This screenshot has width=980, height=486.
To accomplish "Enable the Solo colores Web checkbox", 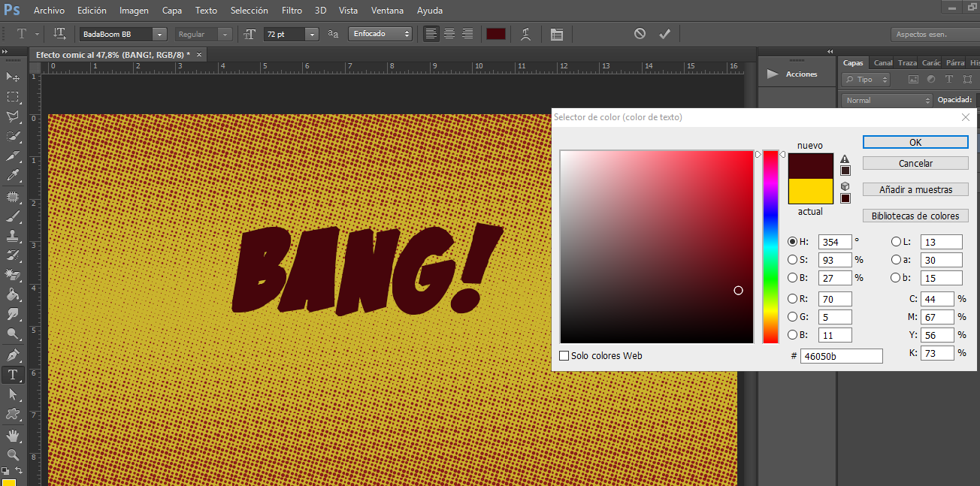I will tap(564, 355).
